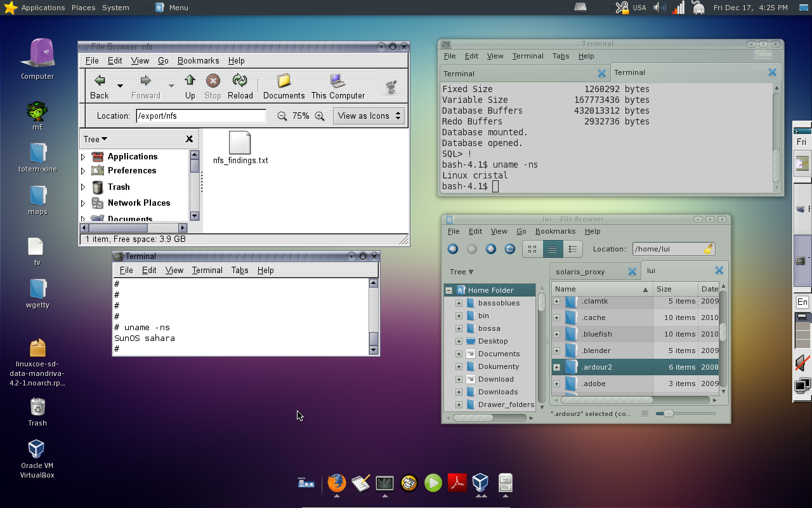The width and height of the screenshot is (812, 508).
Task: Select the nfs_findings.txt file
Action: click(240, 148)
